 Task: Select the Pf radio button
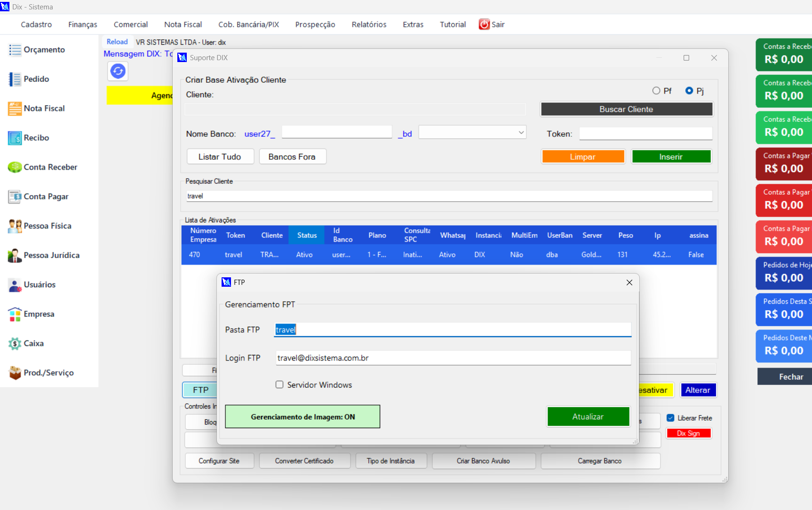[x=656, y=91]
